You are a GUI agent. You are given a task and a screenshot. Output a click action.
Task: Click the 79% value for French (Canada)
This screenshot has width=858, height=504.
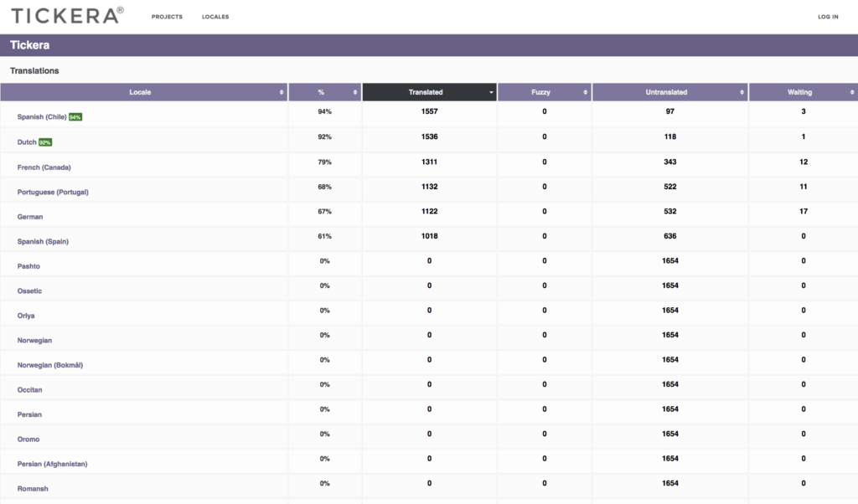point(324,162)
